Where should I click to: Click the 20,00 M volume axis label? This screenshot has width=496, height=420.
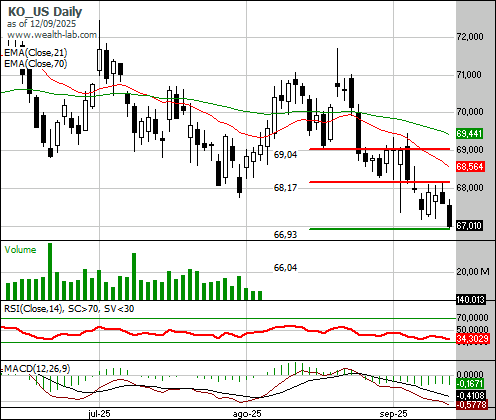473,272
